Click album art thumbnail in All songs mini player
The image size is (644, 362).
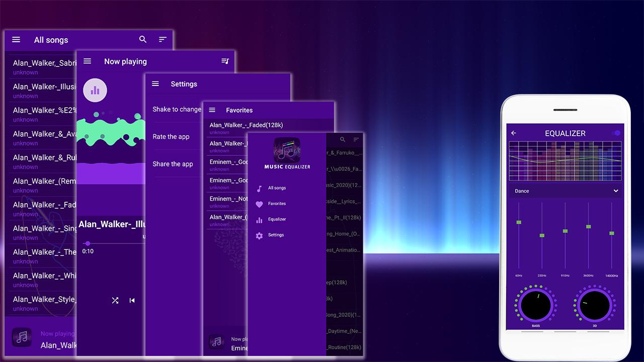[x=22, y=337]
